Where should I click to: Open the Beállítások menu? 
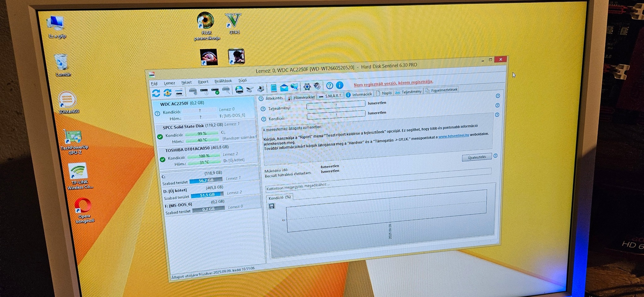pos(223,81)
